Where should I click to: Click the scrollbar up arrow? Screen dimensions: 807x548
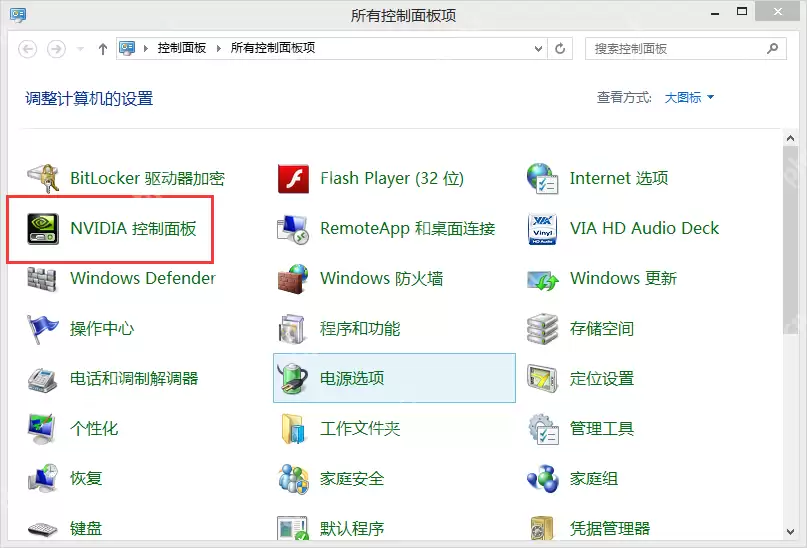(790, 138)
